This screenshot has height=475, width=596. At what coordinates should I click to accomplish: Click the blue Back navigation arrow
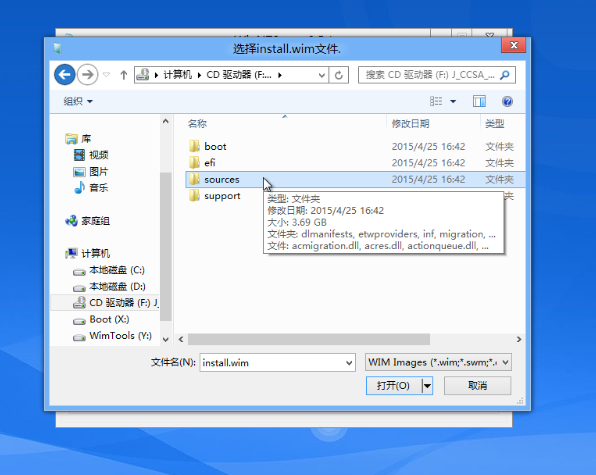pyautogui.click(x=64, y=74)
